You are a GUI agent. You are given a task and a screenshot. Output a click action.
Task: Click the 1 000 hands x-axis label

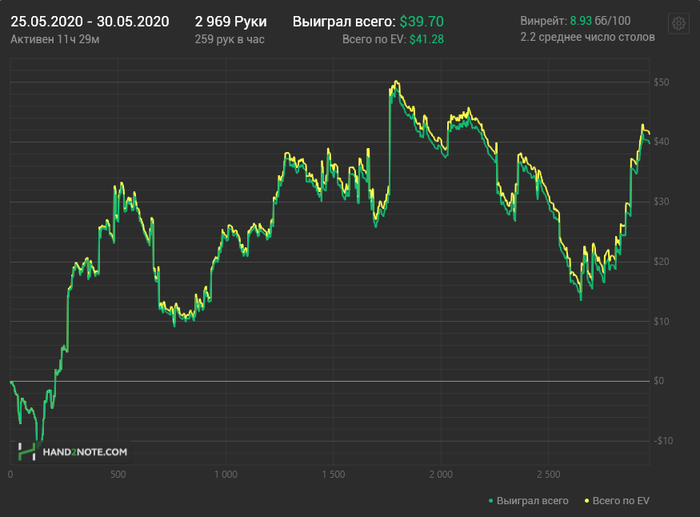(x=226, y=475)
